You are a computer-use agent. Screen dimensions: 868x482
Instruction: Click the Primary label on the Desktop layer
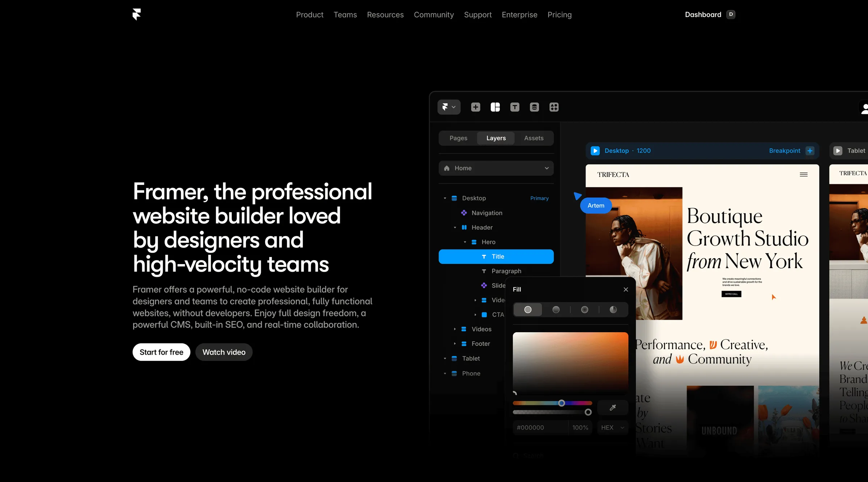(539, 198)
